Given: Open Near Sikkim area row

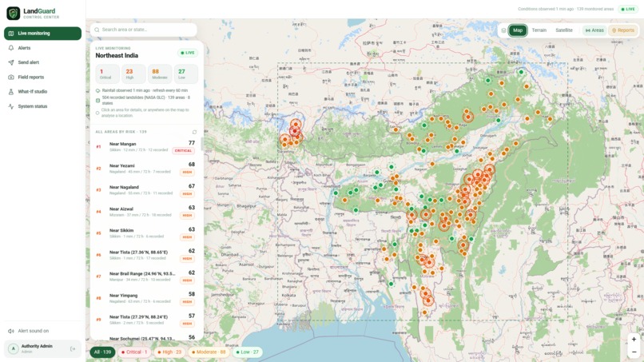Looking at the screenshot, I should coord(145,233).
